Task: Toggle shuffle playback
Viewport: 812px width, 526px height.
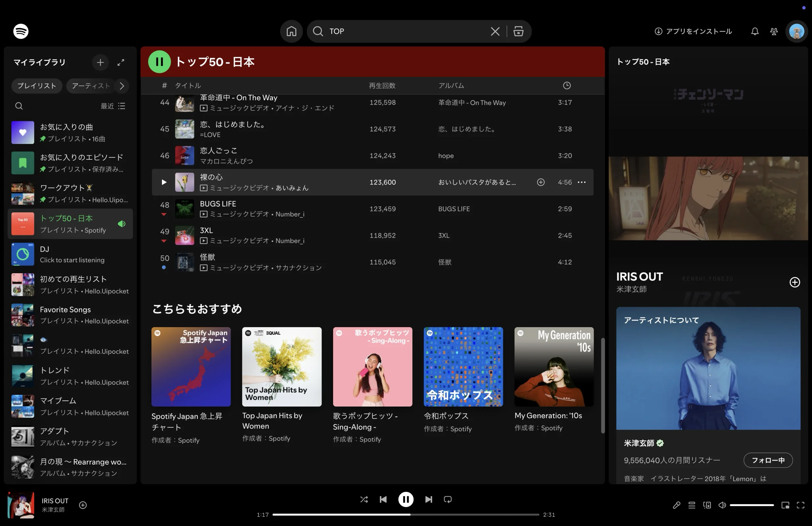Action: [x=364, y=499]
